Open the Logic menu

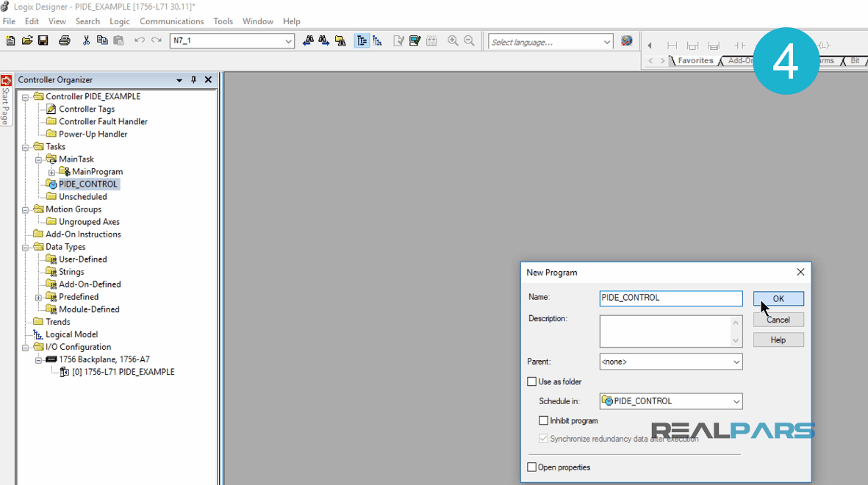120,21
